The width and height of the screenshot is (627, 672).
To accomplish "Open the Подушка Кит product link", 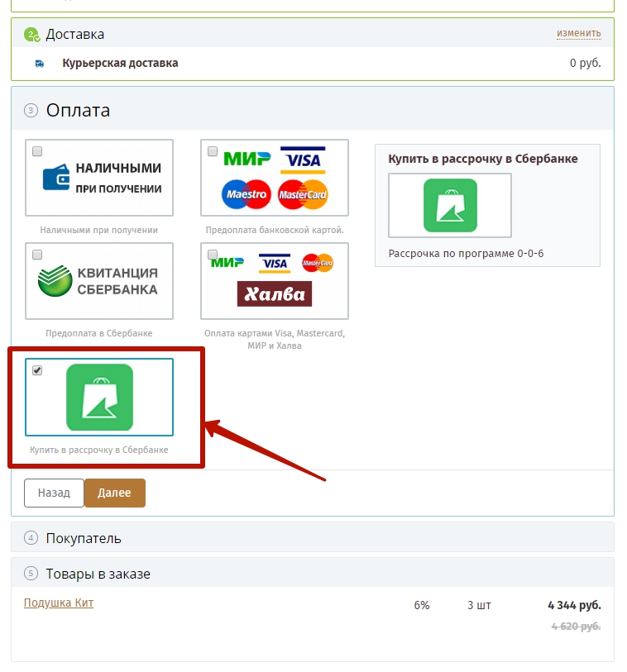I will [59, 603].
